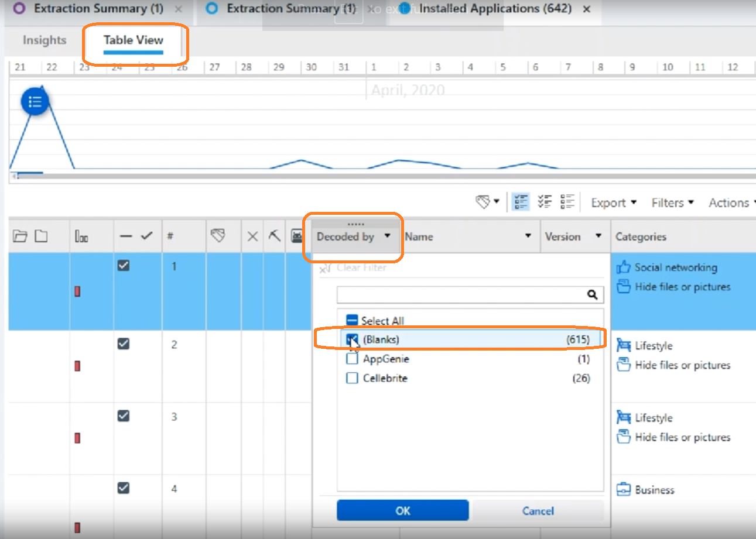Open the Version column dropdown
Image resolution: width=756 pixels, height=539 pixels.
598,236
